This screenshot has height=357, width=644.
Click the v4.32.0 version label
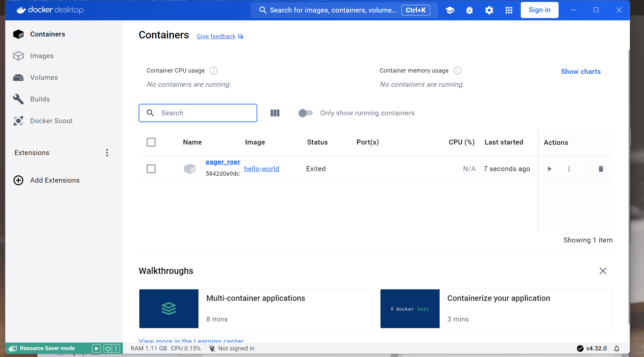click(x=596, y=348)
